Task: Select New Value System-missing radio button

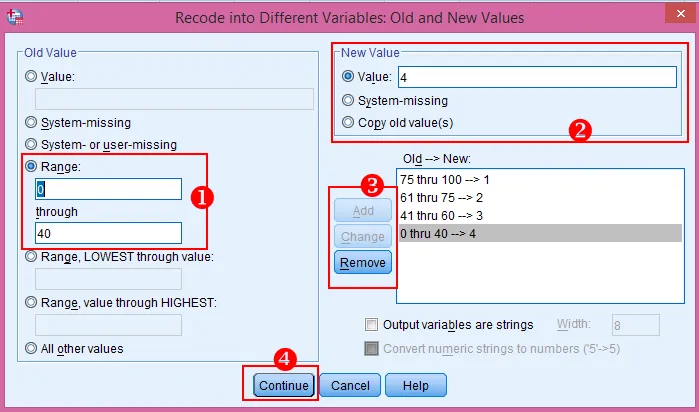Action: click(349, 100)
